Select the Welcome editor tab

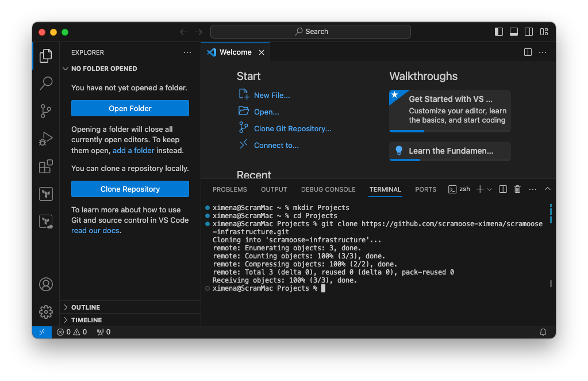pos(236,52)
